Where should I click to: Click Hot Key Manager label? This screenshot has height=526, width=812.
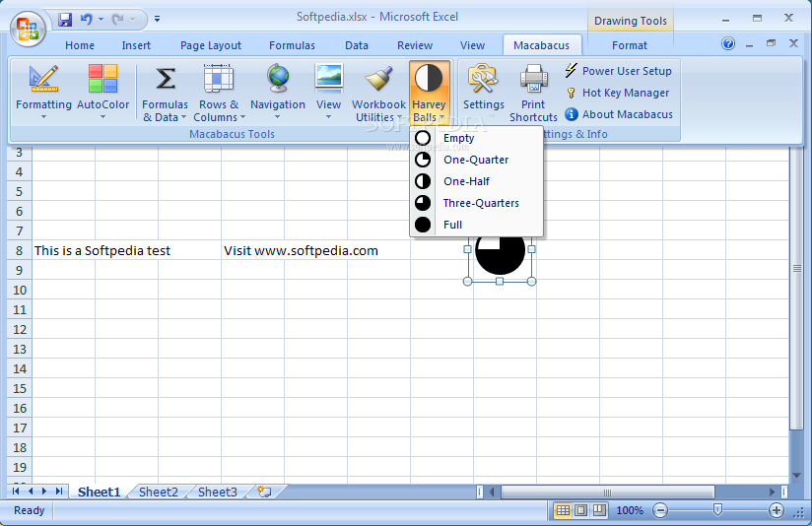pos(626,93)
